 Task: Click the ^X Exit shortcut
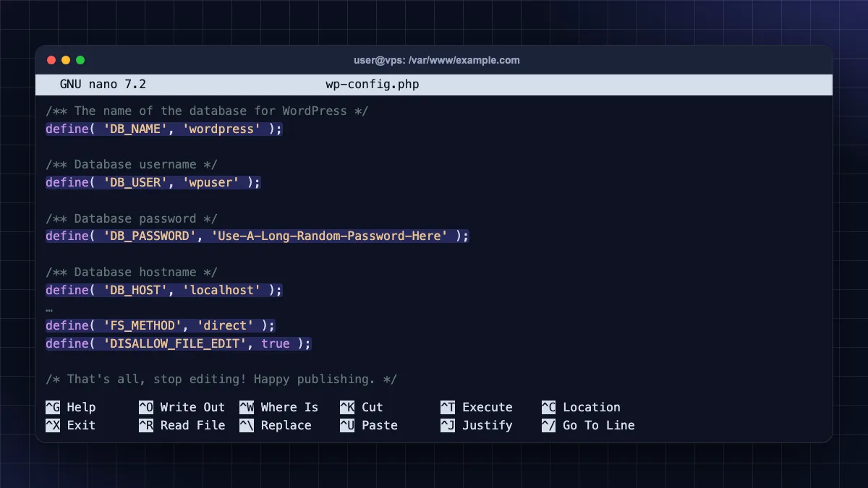(x=71, y=425)
